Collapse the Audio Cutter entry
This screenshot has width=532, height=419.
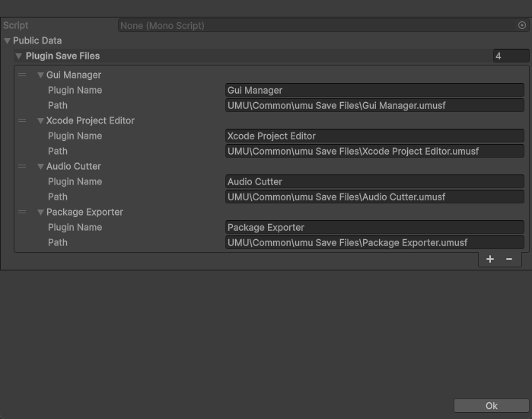pos(40,167)
